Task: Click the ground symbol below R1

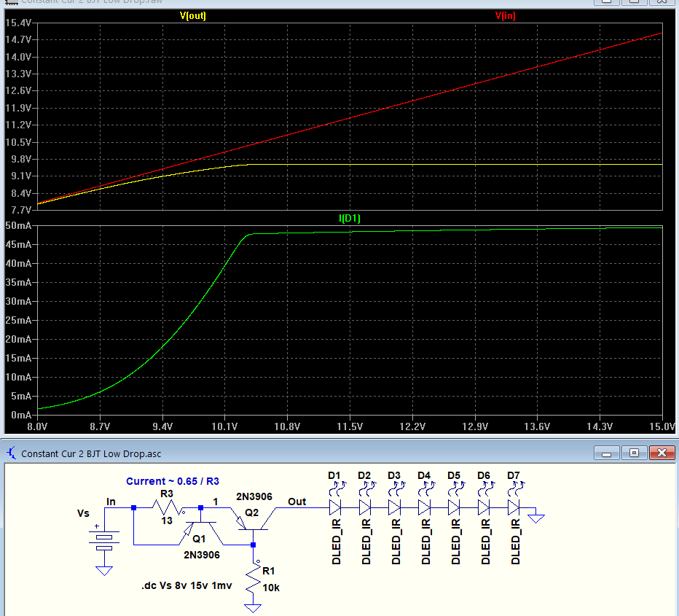Action: click(253, 608)
